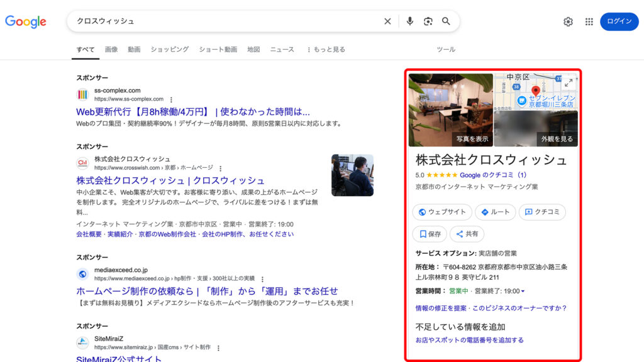Click the 株式会社クロスウィッシュ panel title
The image size is (644, 362).
pyautogui.click(x=491, y=160)
